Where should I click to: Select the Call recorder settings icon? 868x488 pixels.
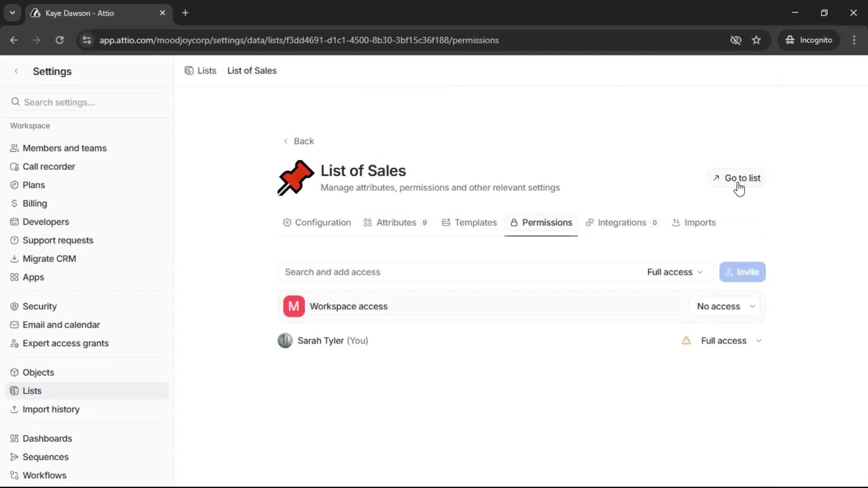[14, 166]
